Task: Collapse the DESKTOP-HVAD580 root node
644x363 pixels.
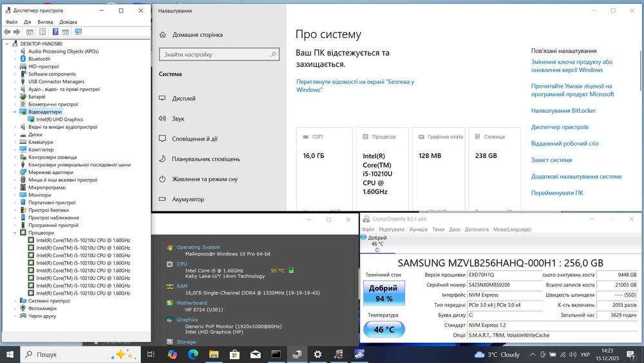Action: click(7, 44)
